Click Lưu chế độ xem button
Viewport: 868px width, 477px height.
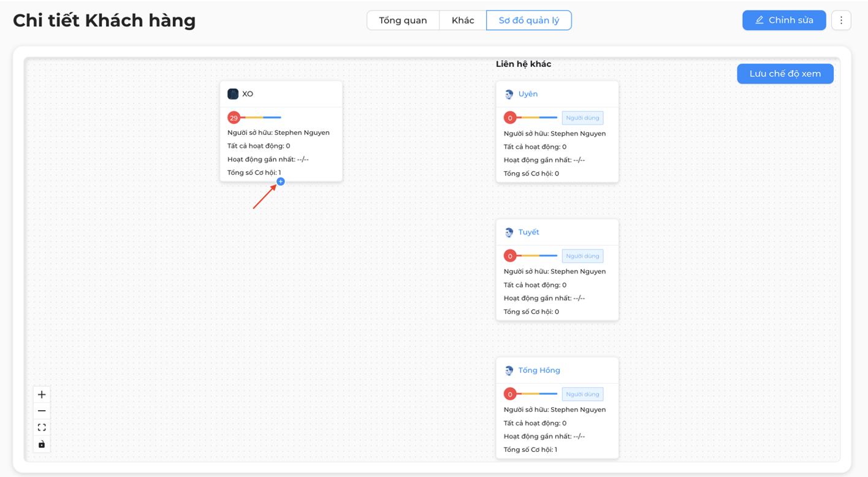[785, 74]
